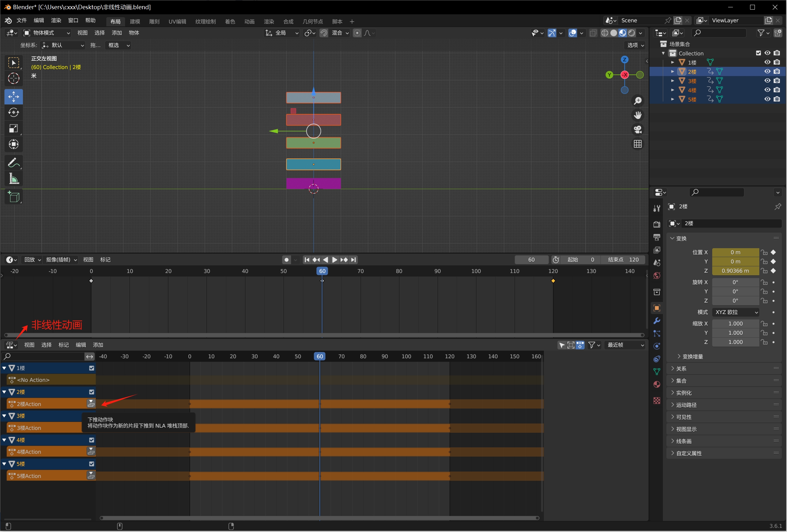
Task: Push down 4楼Action strip button
Action: [91, 451]
